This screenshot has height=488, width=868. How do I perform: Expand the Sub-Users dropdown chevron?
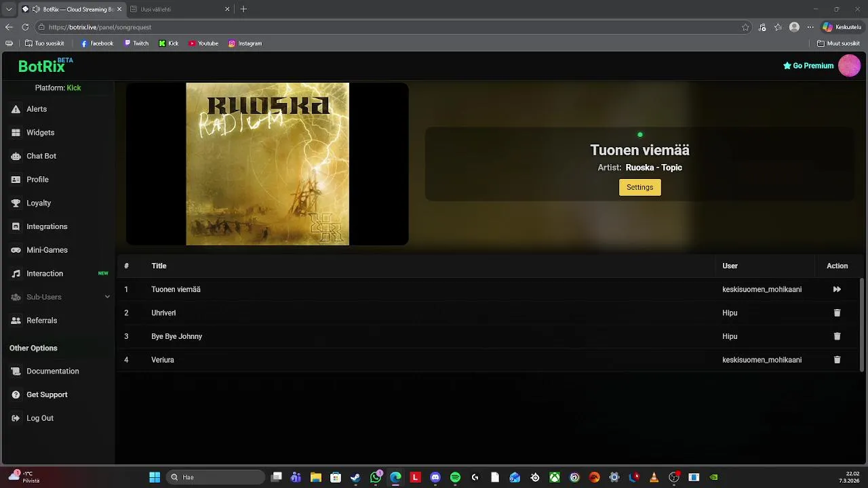(107, 297)
